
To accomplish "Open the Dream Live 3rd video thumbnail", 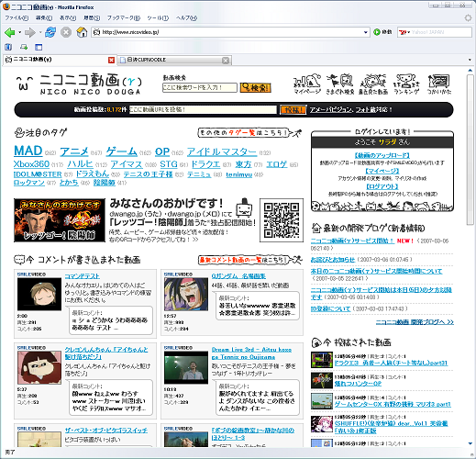I will pyautogui.click(x=186, y=368).
